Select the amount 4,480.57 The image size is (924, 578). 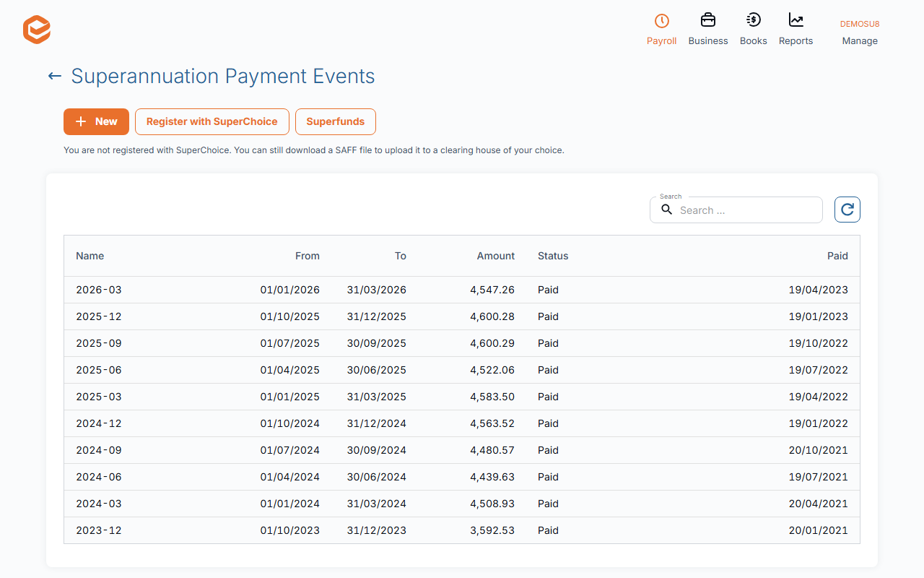492,450
